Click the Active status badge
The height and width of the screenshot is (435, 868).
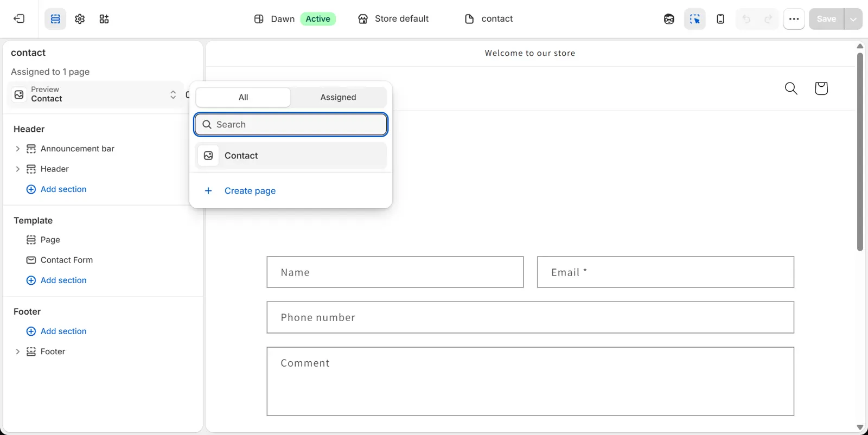[318, 19]
